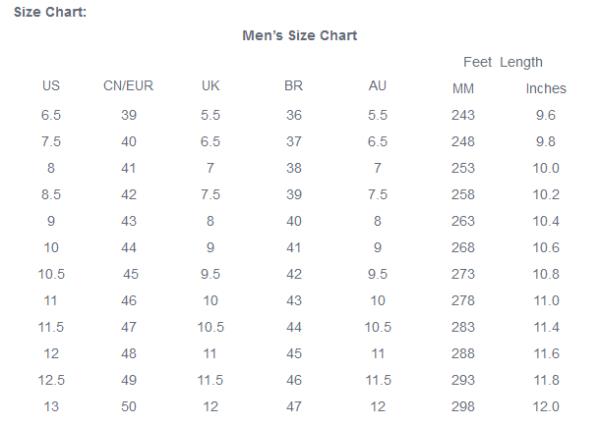
Task: Click the "Men's Size Chart" title
Action: tap(300, 36)
